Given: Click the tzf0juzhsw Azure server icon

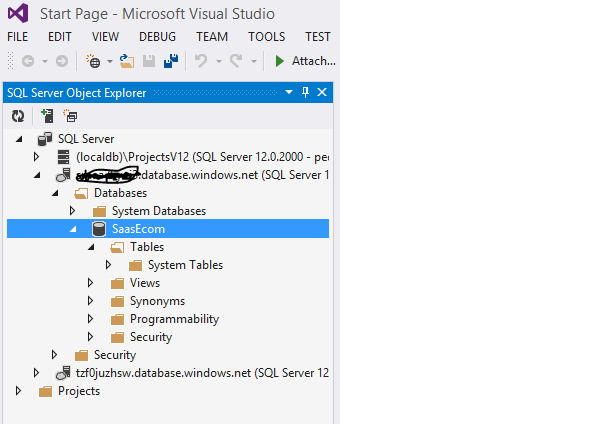Looking at the screenshot, I should 63,373.
